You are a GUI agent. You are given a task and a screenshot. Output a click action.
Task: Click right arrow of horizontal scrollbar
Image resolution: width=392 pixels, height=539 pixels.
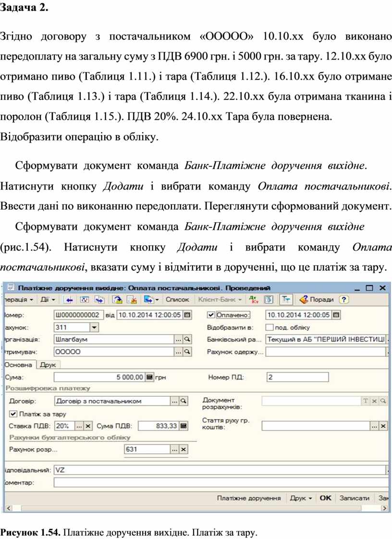[x=385, y=508]
